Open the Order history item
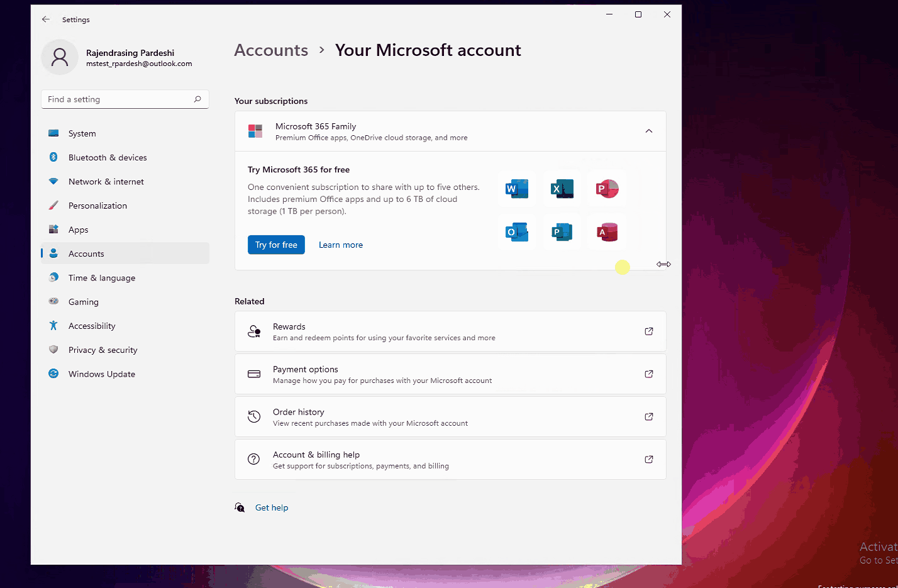The image size is (898, 588). 450,416
